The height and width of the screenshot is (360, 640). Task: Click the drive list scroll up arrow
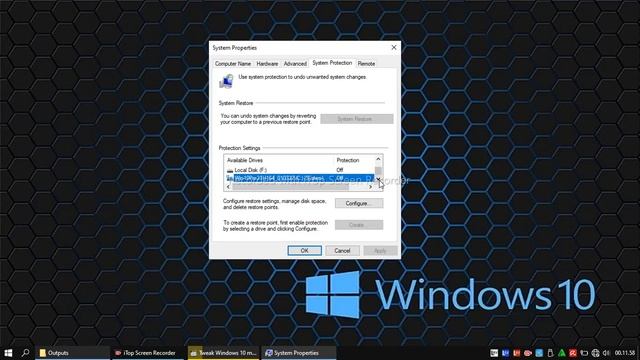pyautogui.click(x=378, y=159)
